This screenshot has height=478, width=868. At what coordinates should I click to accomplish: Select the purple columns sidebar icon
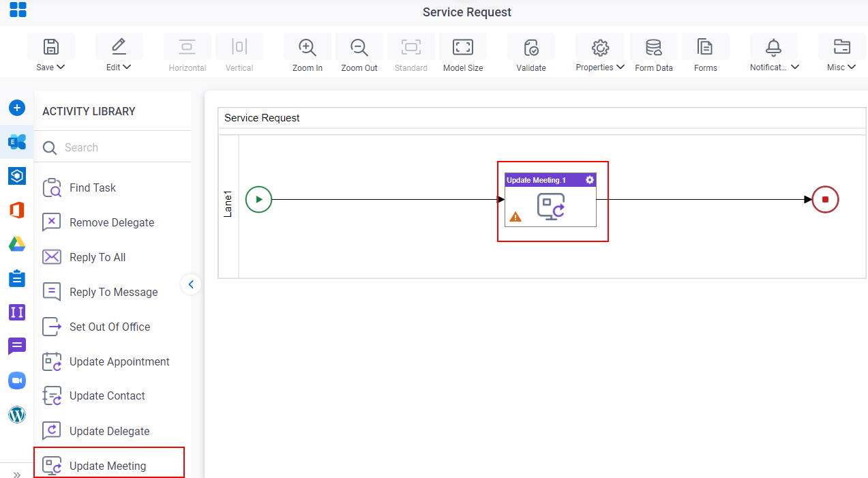click(17, 312)
